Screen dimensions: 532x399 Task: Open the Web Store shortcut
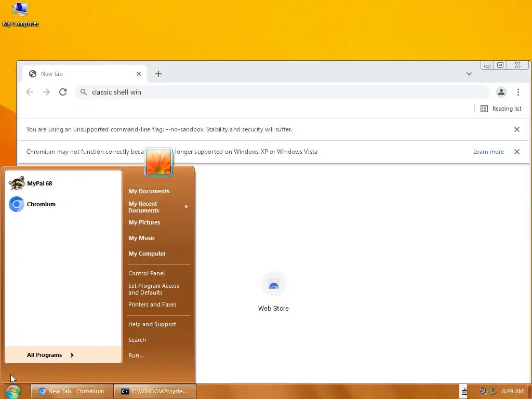(273, 292)
